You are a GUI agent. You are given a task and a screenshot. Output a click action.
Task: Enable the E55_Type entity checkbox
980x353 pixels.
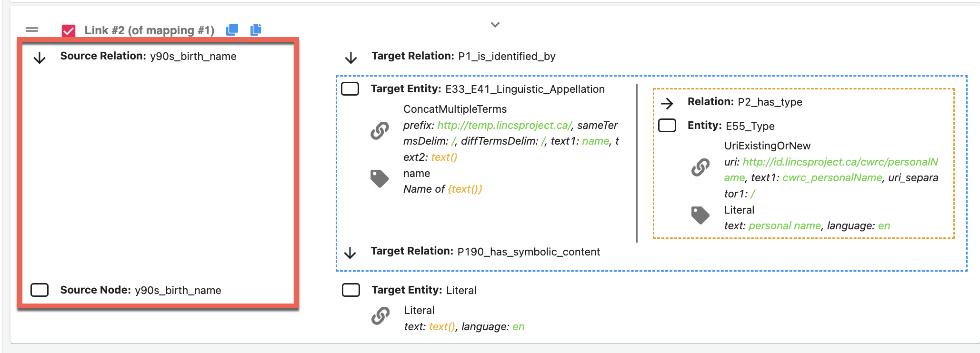point(667,126)
